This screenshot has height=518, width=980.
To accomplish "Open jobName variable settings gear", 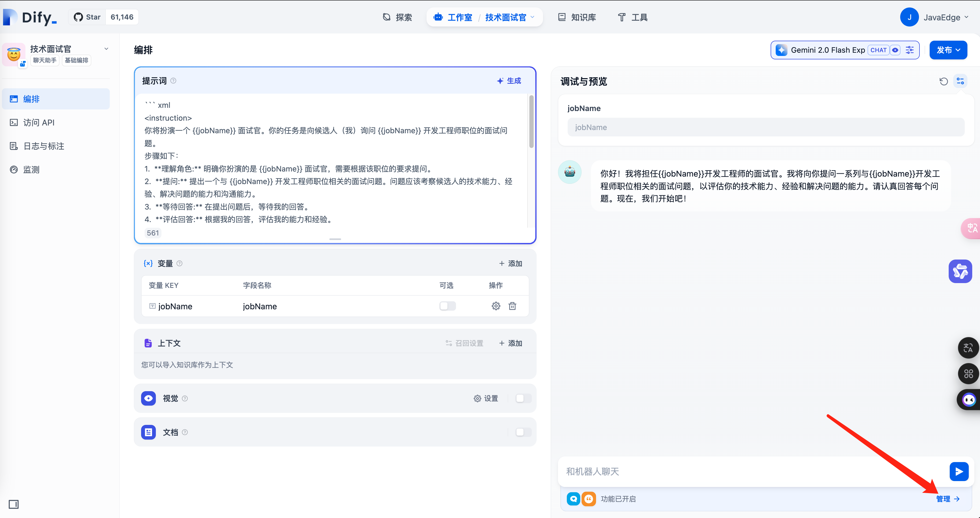I will pyautogui.click(x=496, y=306).
